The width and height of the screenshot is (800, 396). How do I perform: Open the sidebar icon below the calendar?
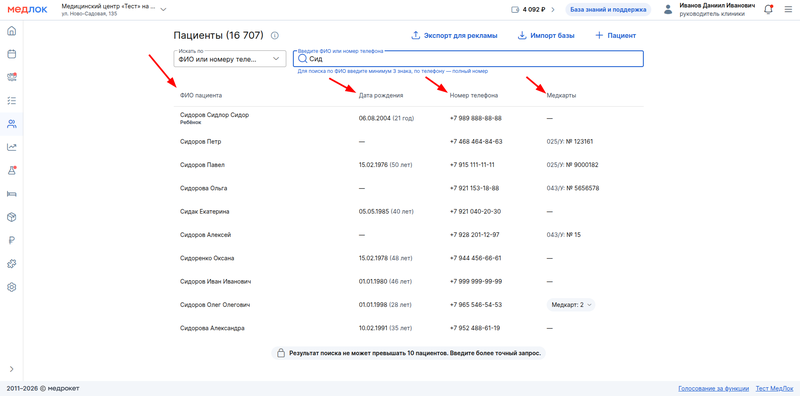pos(12,77)
